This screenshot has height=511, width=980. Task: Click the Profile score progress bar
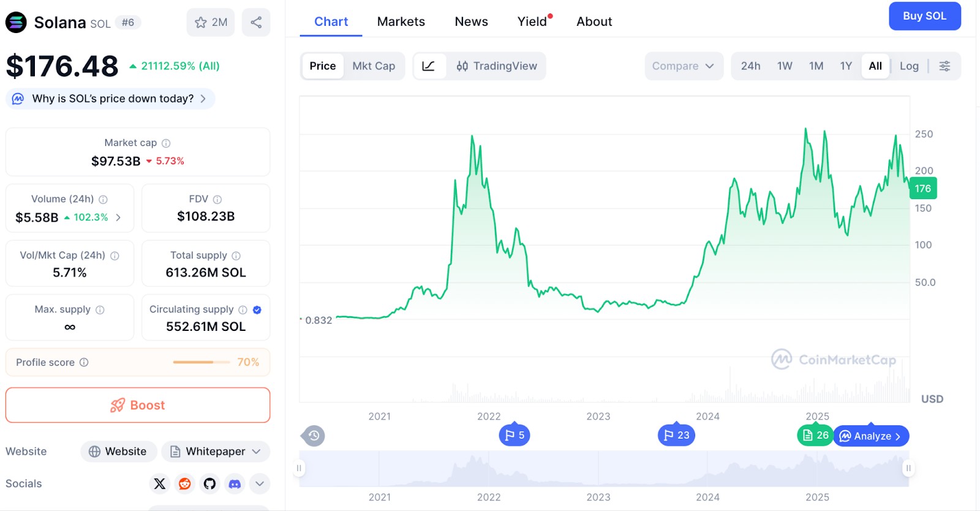click(x=202, y=363)
